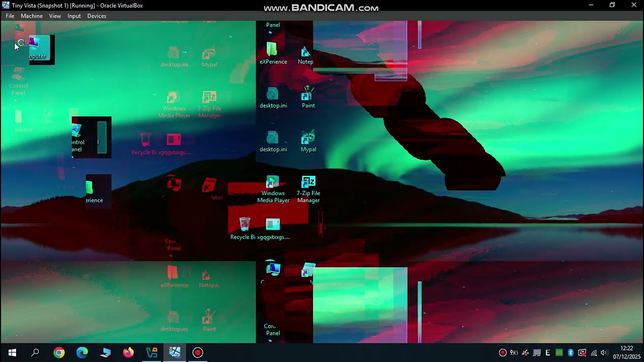644x362 pixels.
Task: Launch Google Chrome from taskbar
Action: (x=59, y=352)
